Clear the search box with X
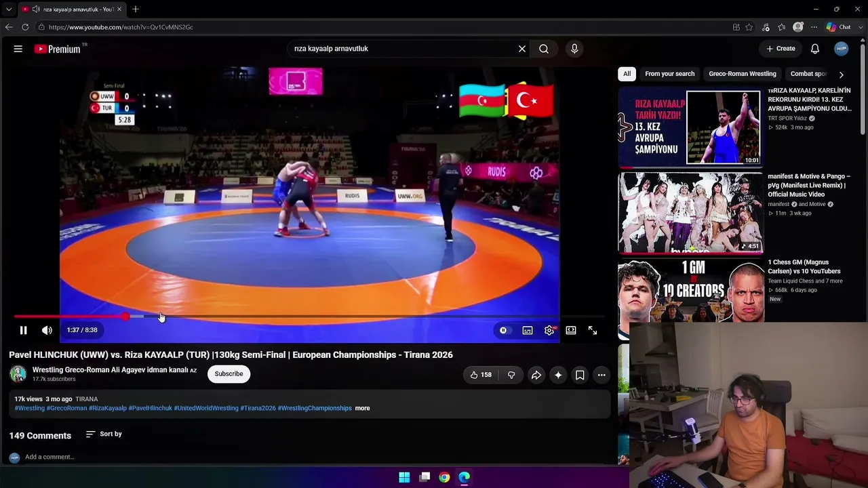Image resolution: width=868 pixels, height=488 pixels. pos(522,49)
